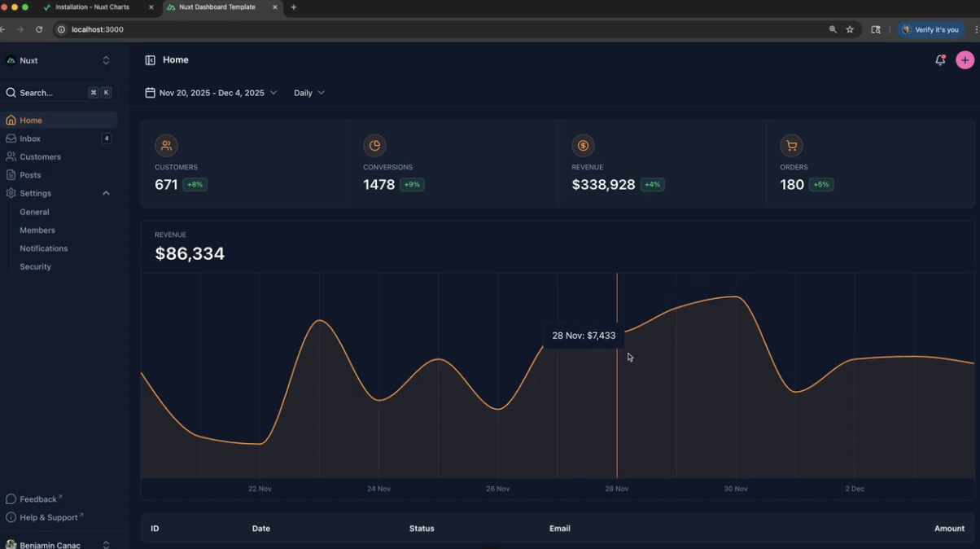Click the Customers 671 stat card

tap(245, 164)
